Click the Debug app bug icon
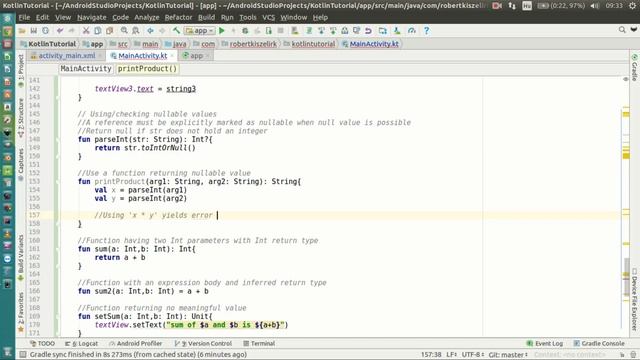The height and width of the screenshot is (360, 640). pos(245,31)
